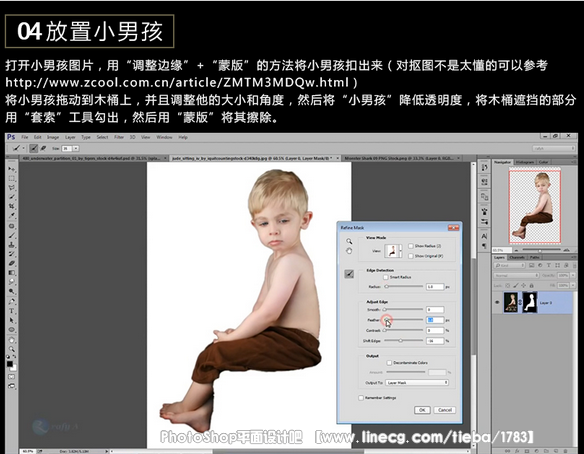Click the Shift Edge slider handle
Image resolution: width=584 pixels, height=454 pixels.
[401, 340]
